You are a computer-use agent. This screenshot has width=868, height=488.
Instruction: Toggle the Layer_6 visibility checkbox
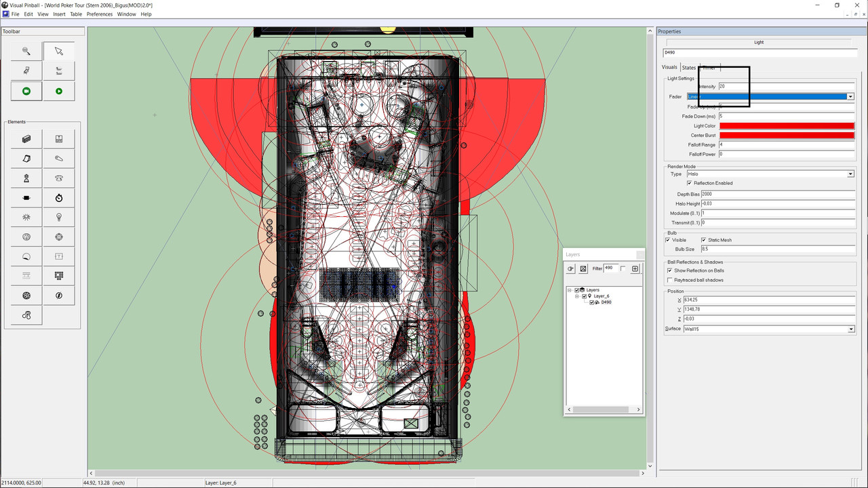[585, 296]
